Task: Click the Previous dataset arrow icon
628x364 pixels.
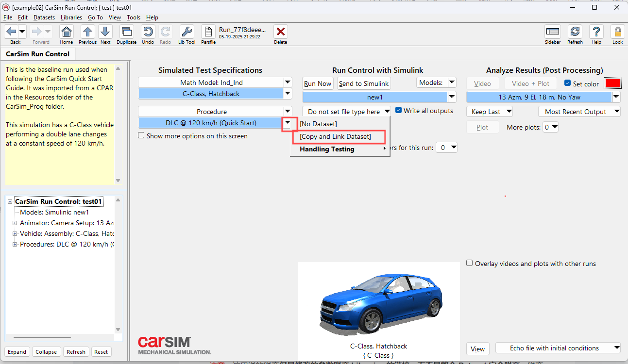Action: 88,32
